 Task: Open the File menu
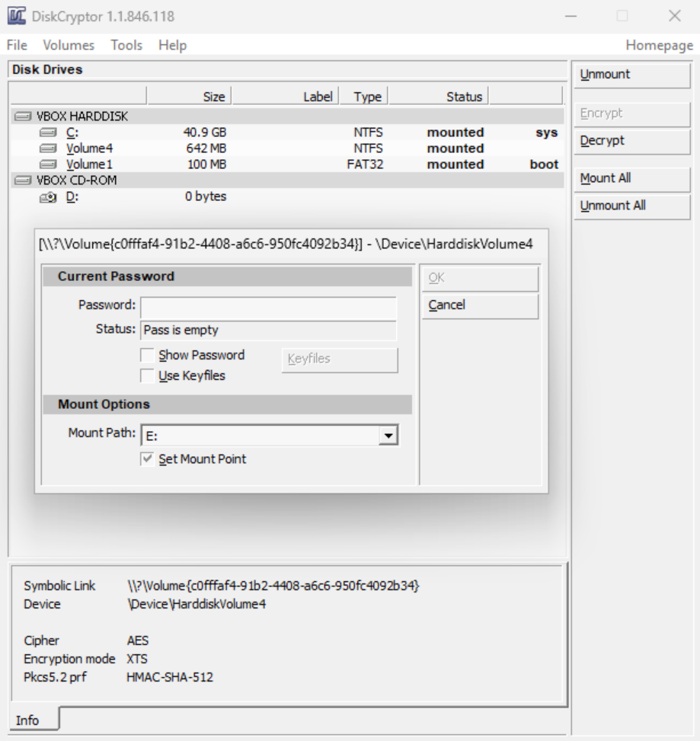(17, 45)
